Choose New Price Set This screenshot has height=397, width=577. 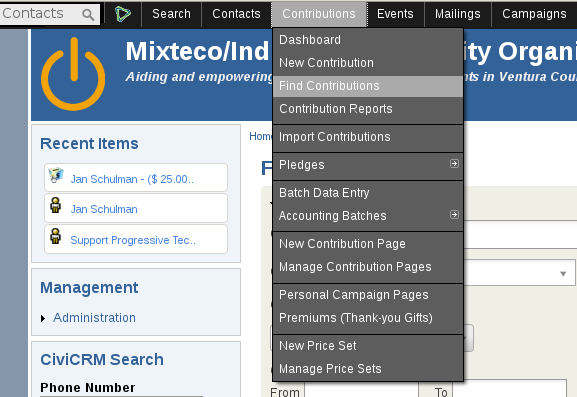pyautogui.click(x=368, y=346)
